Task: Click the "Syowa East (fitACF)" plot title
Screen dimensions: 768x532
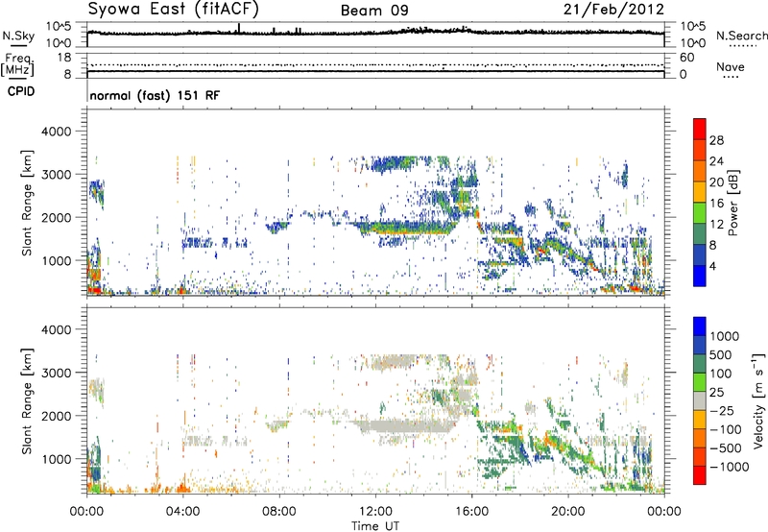Action: point(174,9)
